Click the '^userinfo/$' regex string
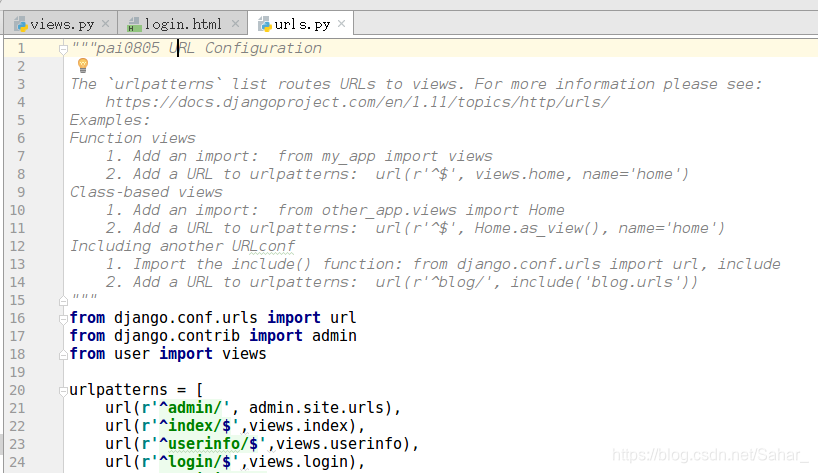This screenshot has height=473, width=818. (209, 444)
